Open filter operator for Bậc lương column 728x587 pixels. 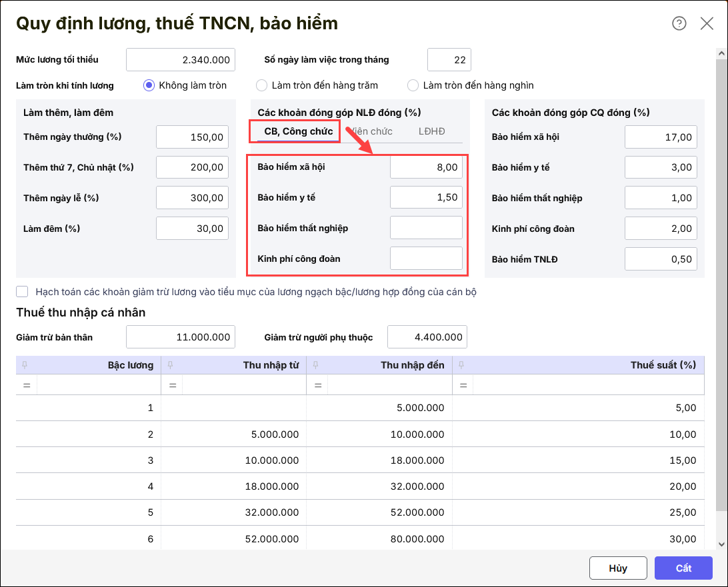click(x=27, y=385)
